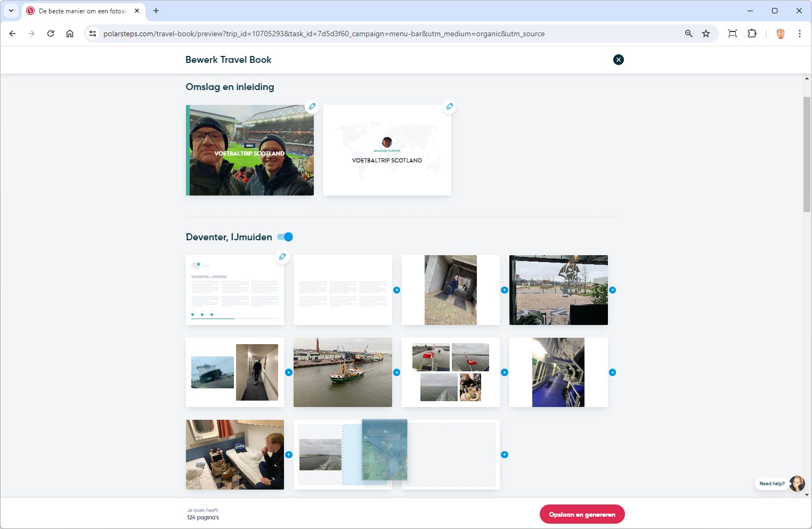Add a page after the doorway photo page

pos(505,290)
